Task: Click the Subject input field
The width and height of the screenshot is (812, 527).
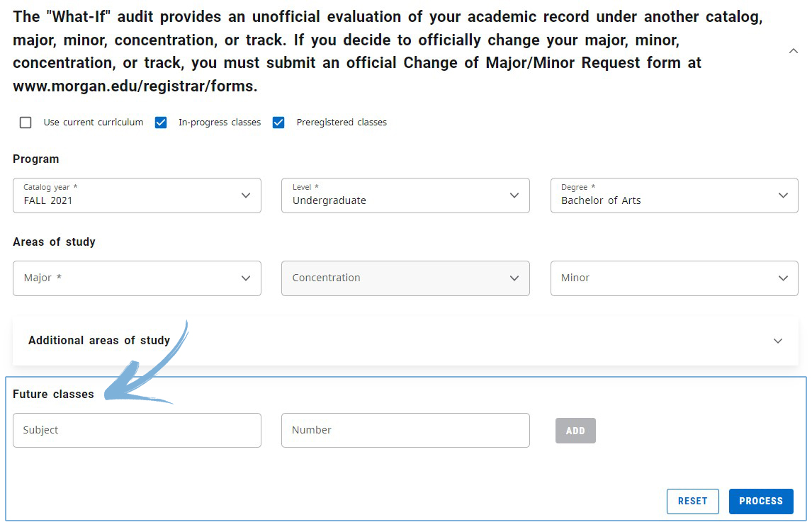Action: click(137, 430)
